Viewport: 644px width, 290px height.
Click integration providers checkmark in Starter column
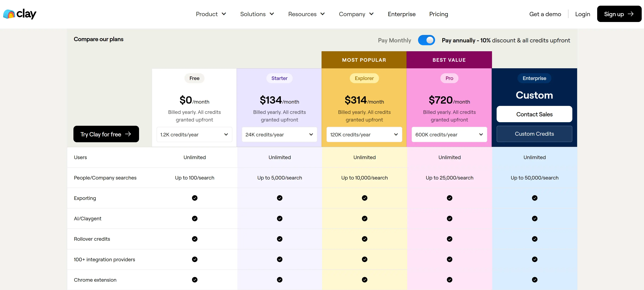point(280,259)
